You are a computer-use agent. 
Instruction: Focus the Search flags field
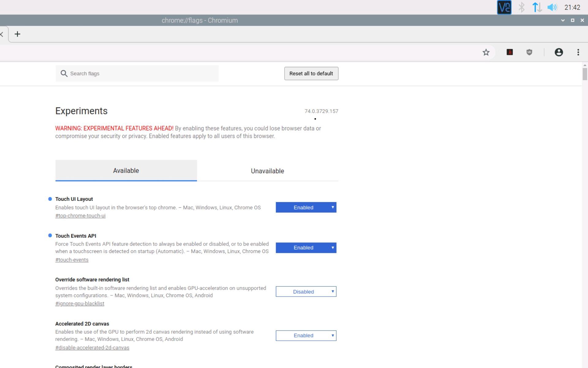pos(137,74)
